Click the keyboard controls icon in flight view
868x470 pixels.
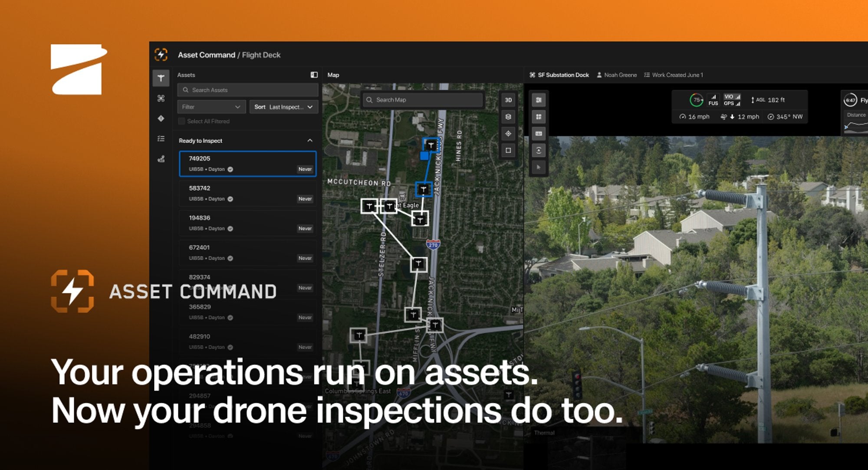[x=539, y=134]
